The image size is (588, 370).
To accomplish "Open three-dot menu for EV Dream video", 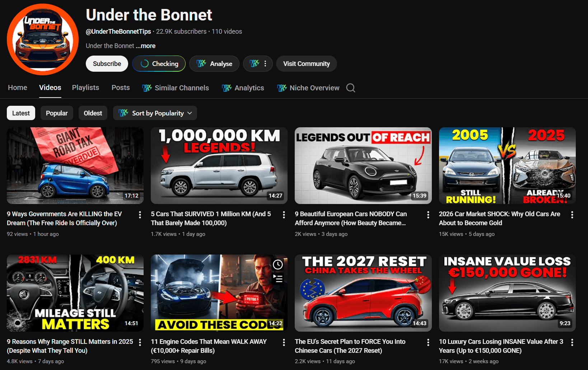I will click(x=140, y=215).
